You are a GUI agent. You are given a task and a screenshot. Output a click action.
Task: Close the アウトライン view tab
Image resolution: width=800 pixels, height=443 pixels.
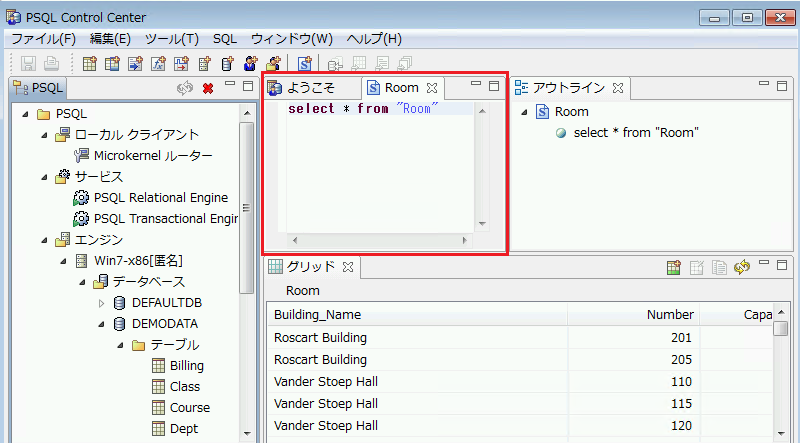(x=618, y=88)
